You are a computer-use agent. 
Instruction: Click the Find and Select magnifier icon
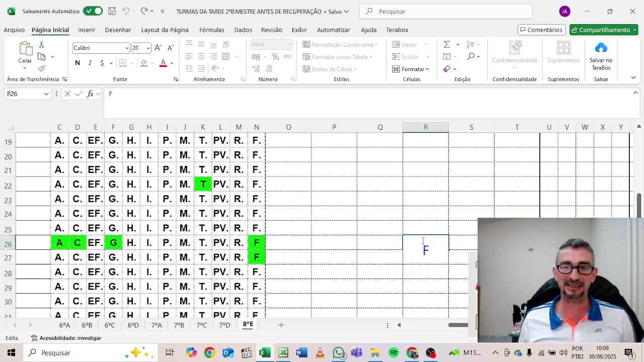pyautogui.click(x=471, y=57)
